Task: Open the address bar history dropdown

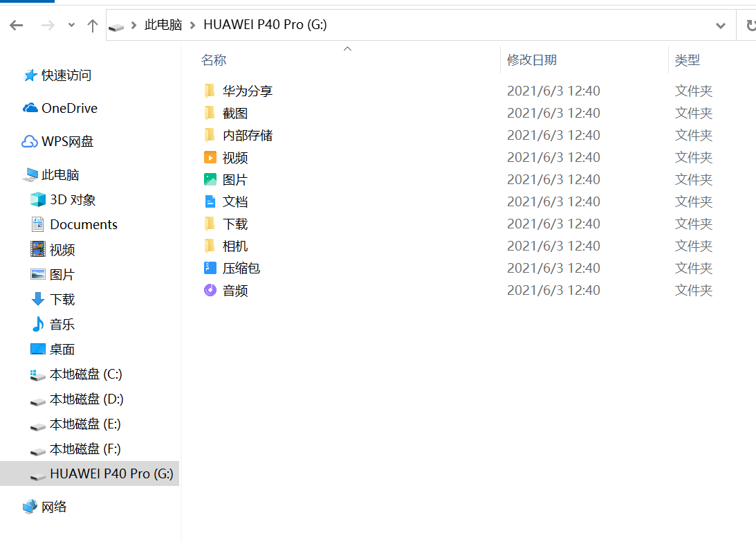Action: [x=720, y=26]
